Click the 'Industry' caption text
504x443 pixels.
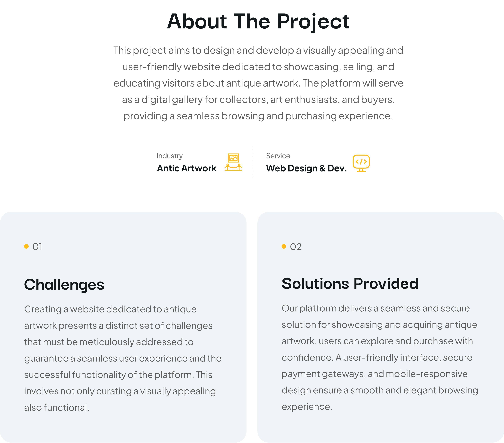170,156
